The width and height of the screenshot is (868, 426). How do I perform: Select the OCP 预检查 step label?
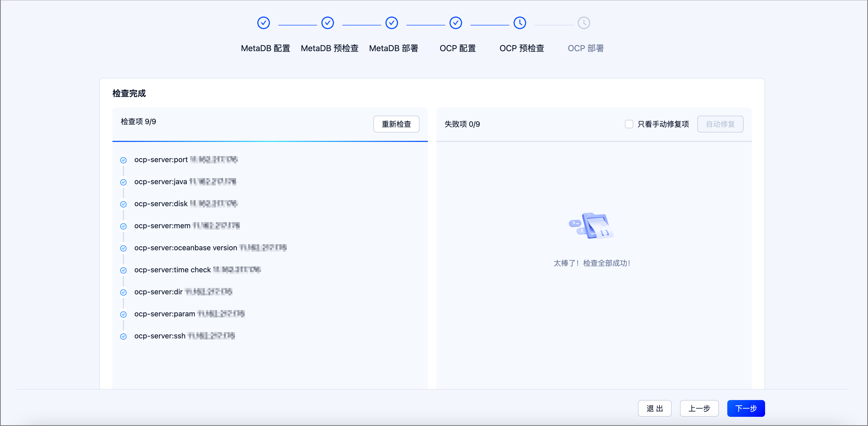[x=522, y=49]
